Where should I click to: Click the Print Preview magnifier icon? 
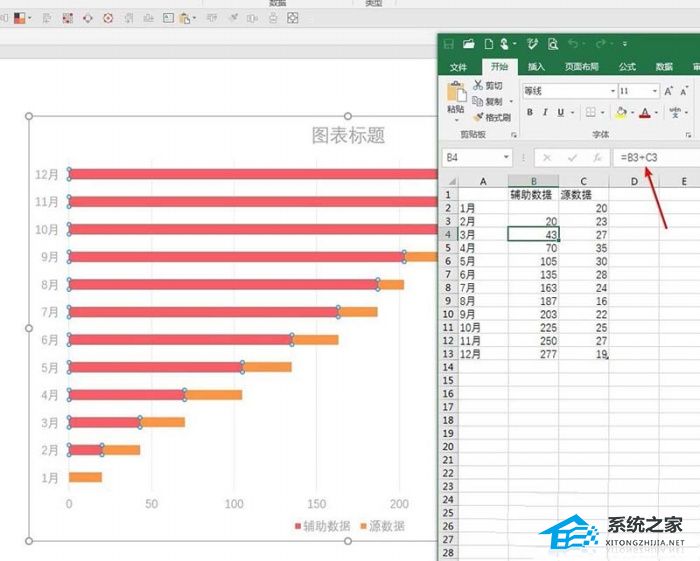(x=552, y=44)
